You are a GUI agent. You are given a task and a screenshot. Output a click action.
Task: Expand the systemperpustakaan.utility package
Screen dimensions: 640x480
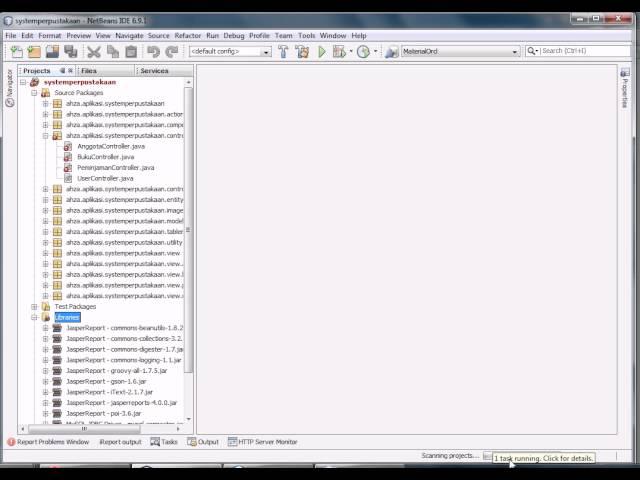(x=46, y=242)
